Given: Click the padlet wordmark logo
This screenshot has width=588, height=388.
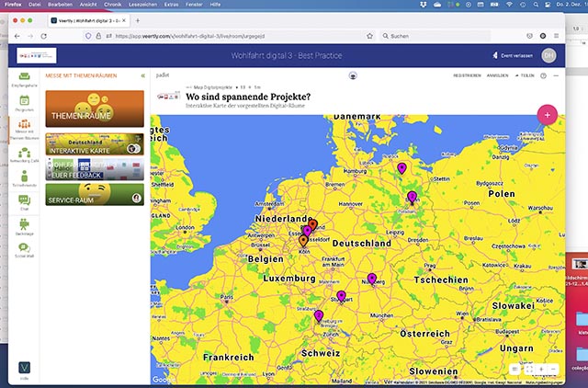Looking at the screenshot, I should (163, 75).
